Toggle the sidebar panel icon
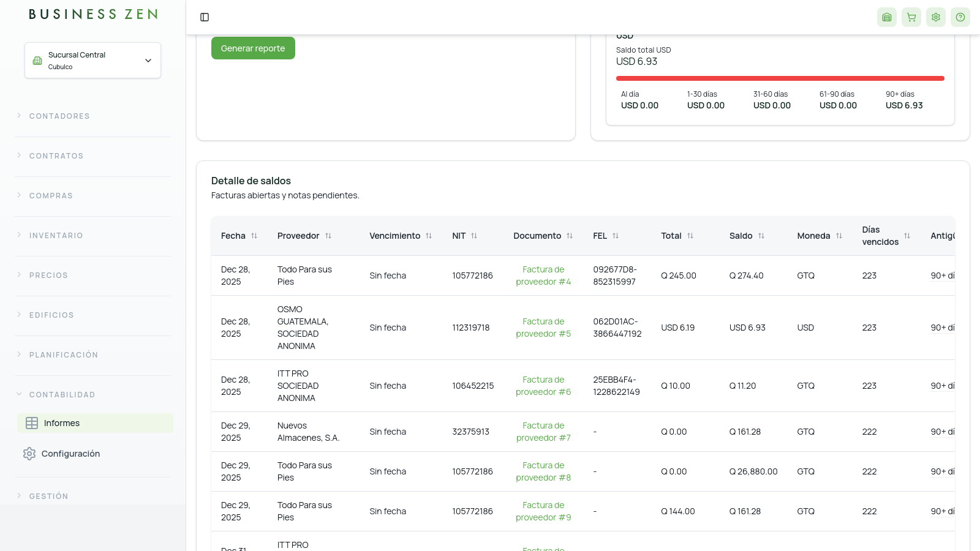This screenshot has width=980, height=551. click(x=205, y=17)
